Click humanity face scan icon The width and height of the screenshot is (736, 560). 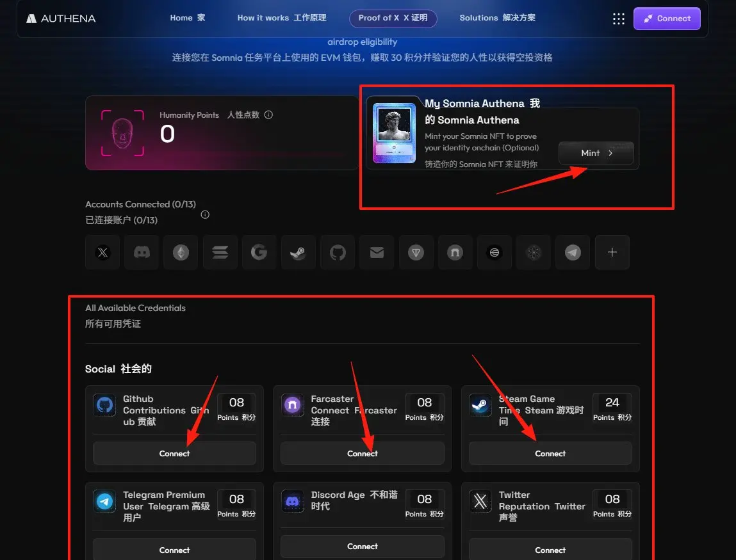[x=122, y=132]
